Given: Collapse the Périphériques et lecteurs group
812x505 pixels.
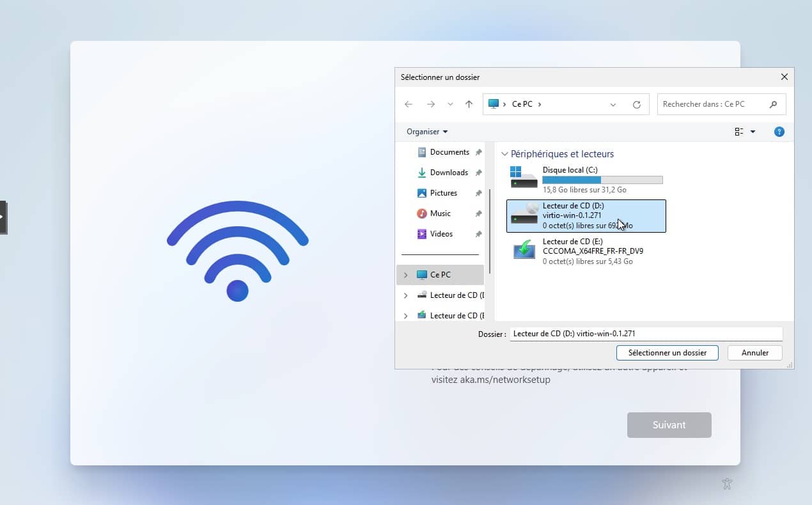Looking at the screenshot, I should [x=504, y=154].
